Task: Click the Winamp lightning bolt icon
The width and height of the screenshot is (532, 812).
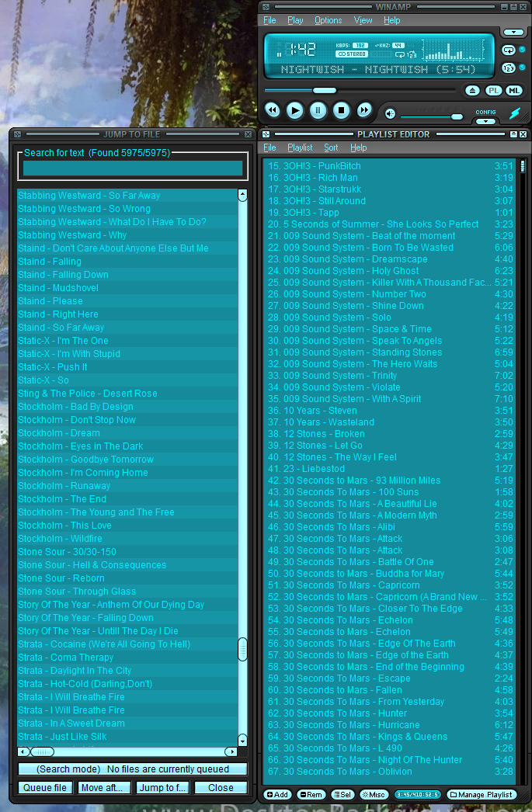Action: point(514,113)
